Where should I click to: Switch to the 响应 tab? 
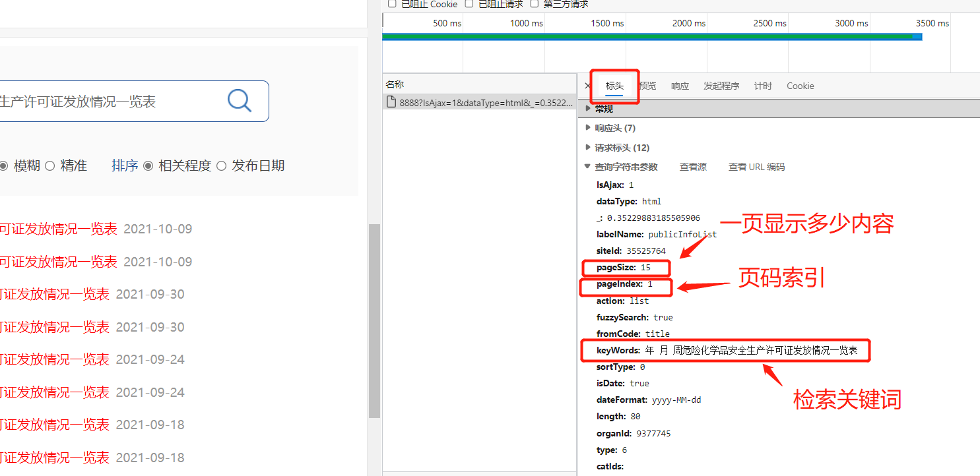click(680, 86)
